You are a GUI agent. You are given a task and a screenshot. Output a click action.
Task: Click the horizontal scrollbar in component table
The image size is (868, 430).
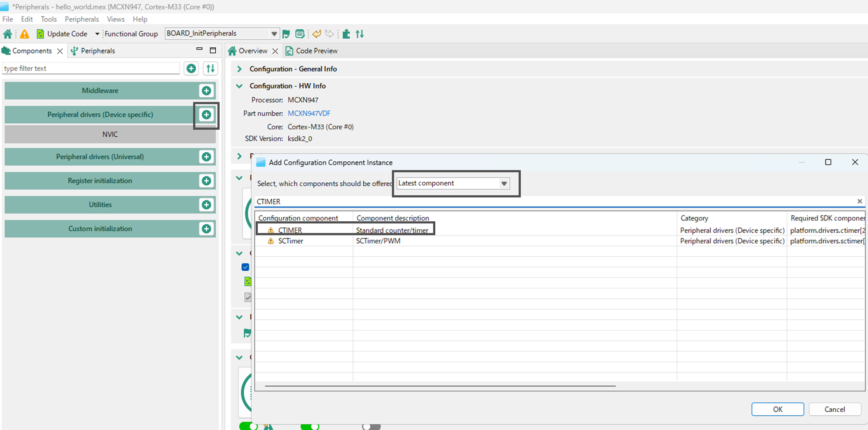[440, 386]
